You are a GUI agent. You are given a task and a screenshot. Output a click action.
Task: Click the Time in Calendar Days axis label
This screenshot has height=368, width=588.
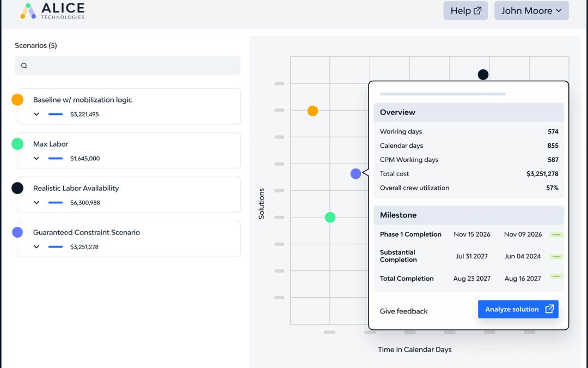[415, 349]
